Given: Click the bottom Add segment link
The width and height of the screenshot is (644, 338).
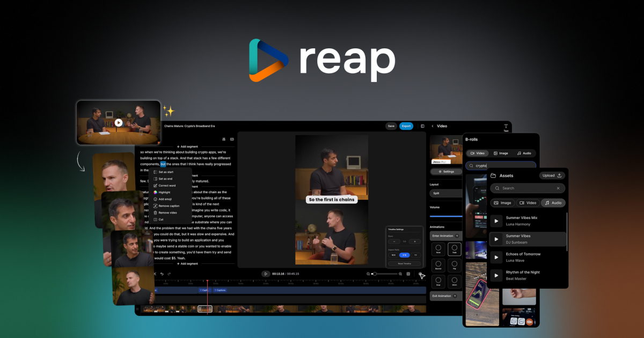Looking at the screenshot, I should (x=187, y=263).
